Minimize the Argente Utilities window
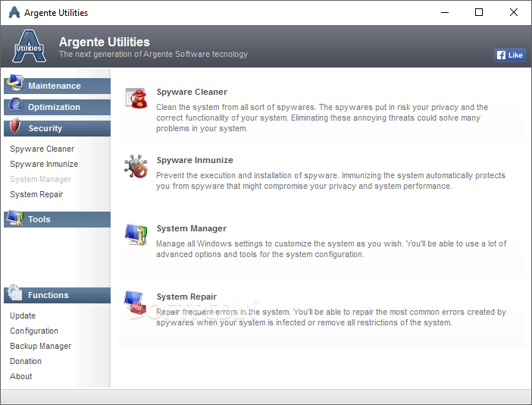The height and width of the screenshot is (405, 532). point(445,13)
